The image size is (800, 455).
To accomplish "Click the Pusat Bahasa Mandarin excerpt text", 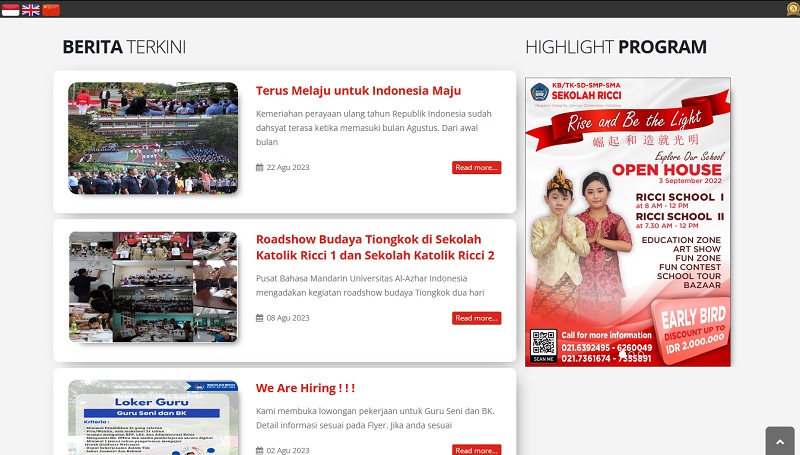I will tap(370, 286).
